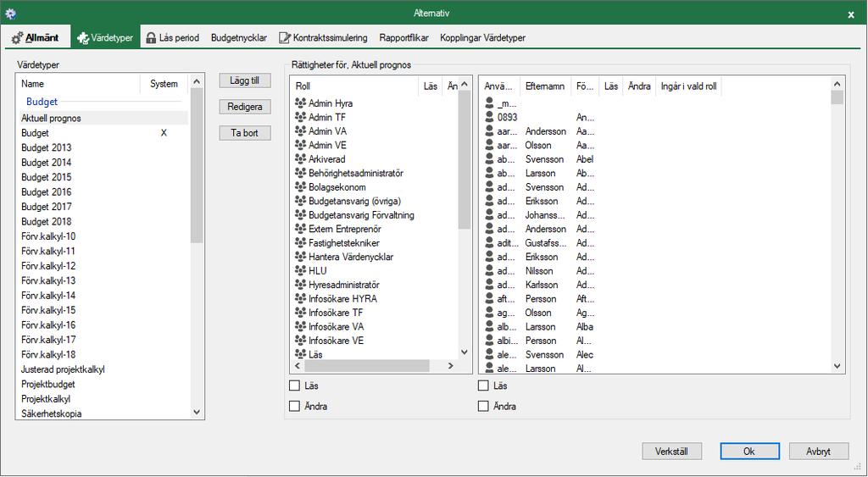Select Säkerhetskopia value type
The image size is (868, 477).
click(103, 413)
